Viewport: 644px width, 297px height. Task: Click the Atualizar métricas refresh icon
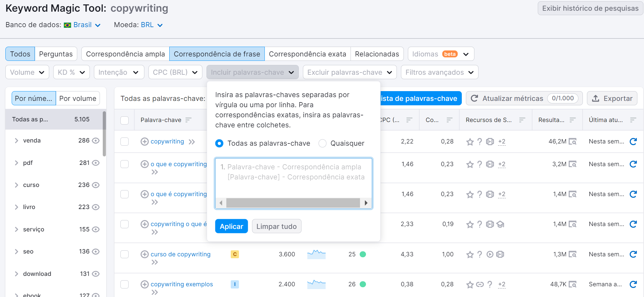[475, 98]
